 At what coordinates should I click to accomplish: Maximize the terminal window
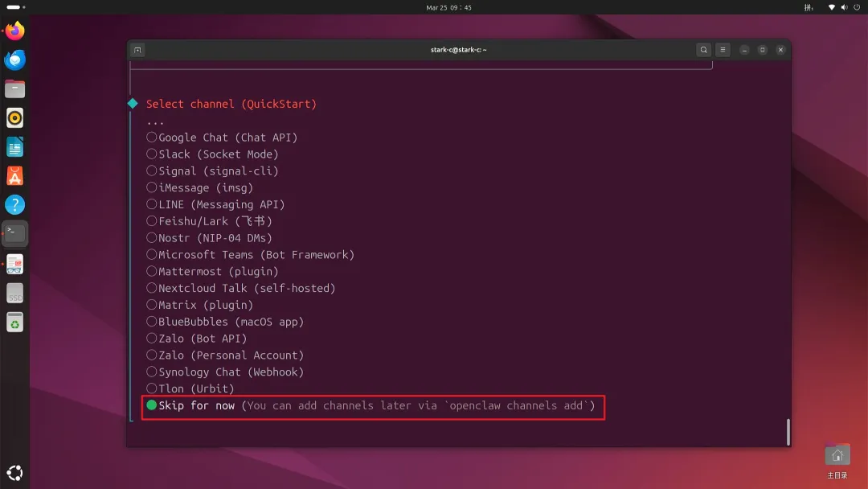762,50
